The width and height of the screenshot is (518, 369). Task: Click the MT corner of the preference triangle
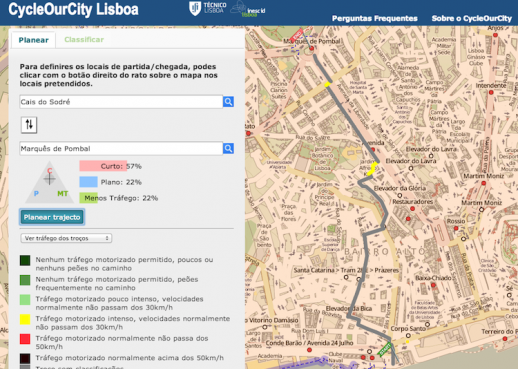pos(63,193)
